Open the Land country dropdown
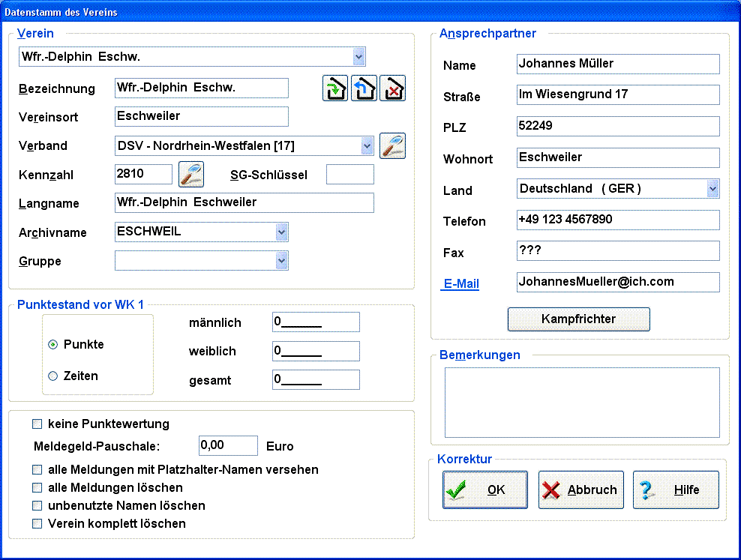Screen dimensions: 741x560 click(x=712, y=188)
